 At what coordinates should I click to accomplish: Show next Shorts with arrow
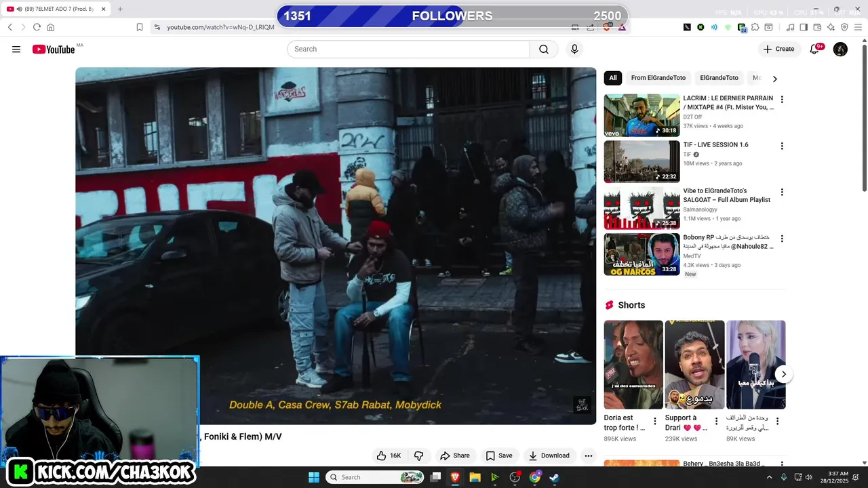[x=783, y=374]
